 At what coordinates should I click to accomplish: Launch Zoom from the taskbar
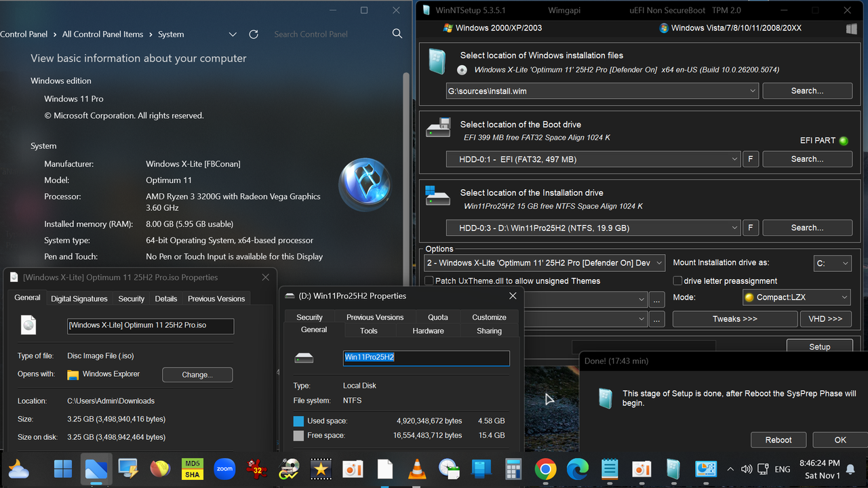(x=224, y=468)
